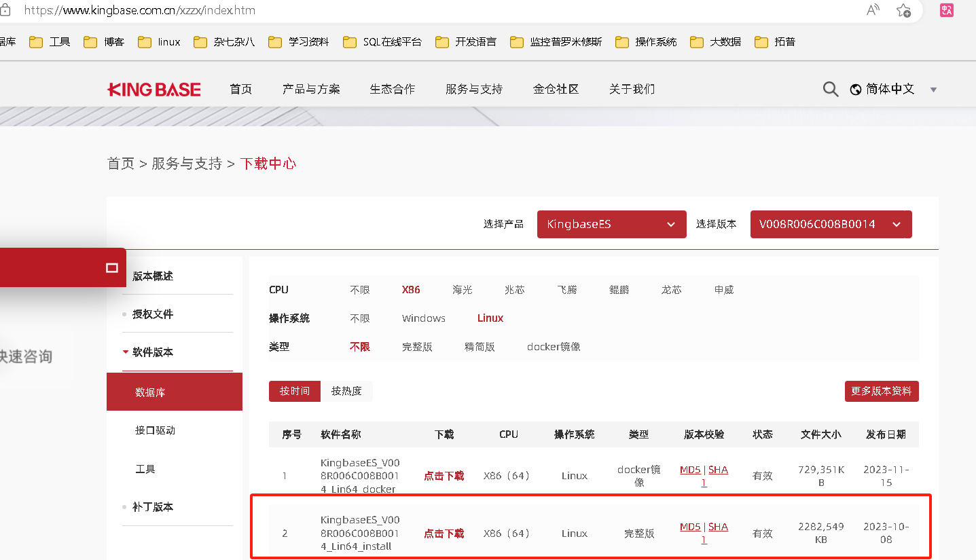Open the 操作系统 bookmark folder
The height and width of the screenshot is (560, 976).
(x=646, y=42)
